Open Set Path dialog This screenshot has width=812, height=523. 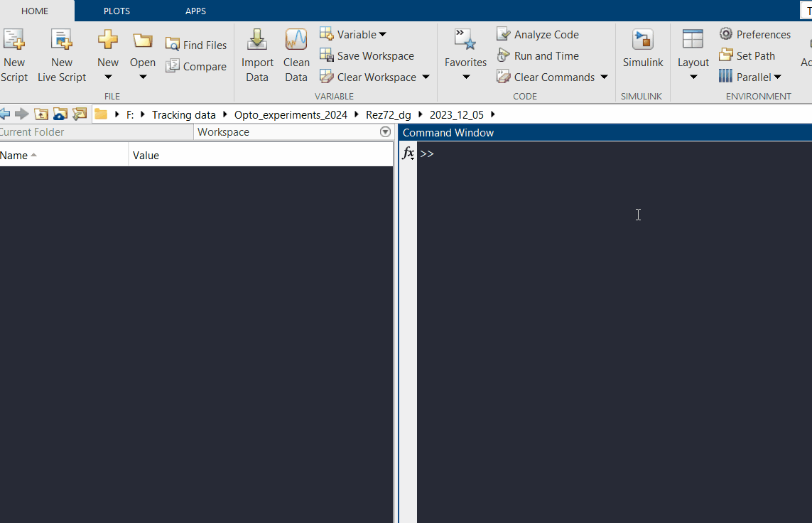(747, 55)
